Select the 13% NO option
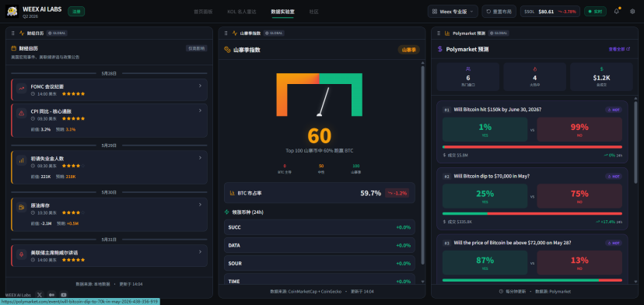The height and width of the screenshot is (305, 644). point(579,262)
